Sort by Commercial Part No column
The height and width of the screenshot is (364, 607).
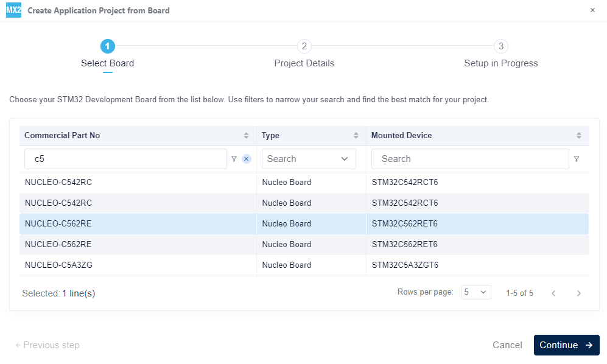(246, 136)
